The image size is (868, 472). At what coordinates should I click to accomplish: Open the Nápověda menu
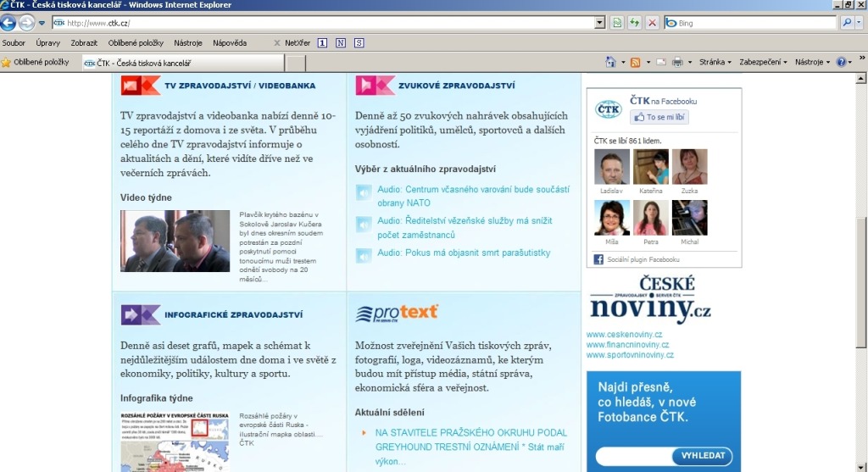click(x=230, y=42)
